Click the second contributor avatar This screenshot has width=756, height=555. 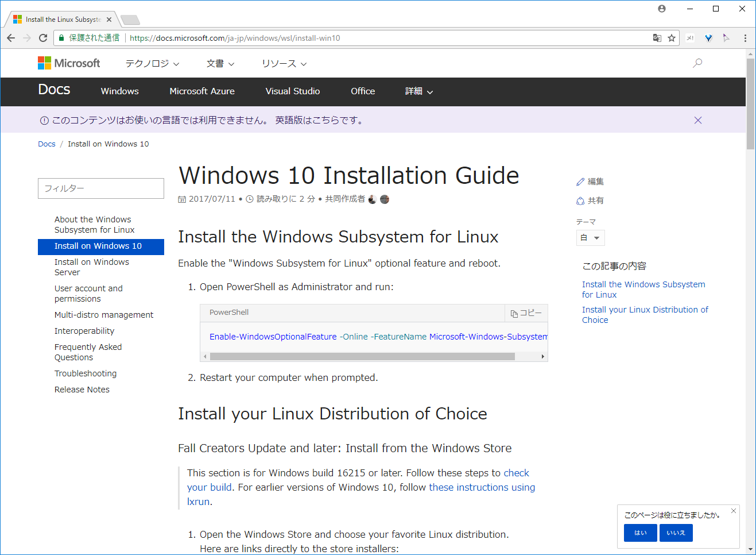click(385, 199)
